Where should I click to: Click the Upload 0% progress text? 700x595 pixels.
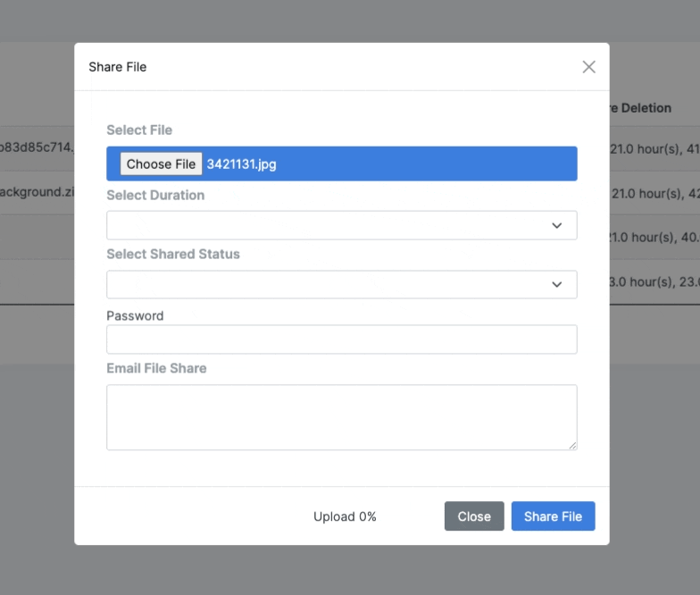[x=345, y=516]
